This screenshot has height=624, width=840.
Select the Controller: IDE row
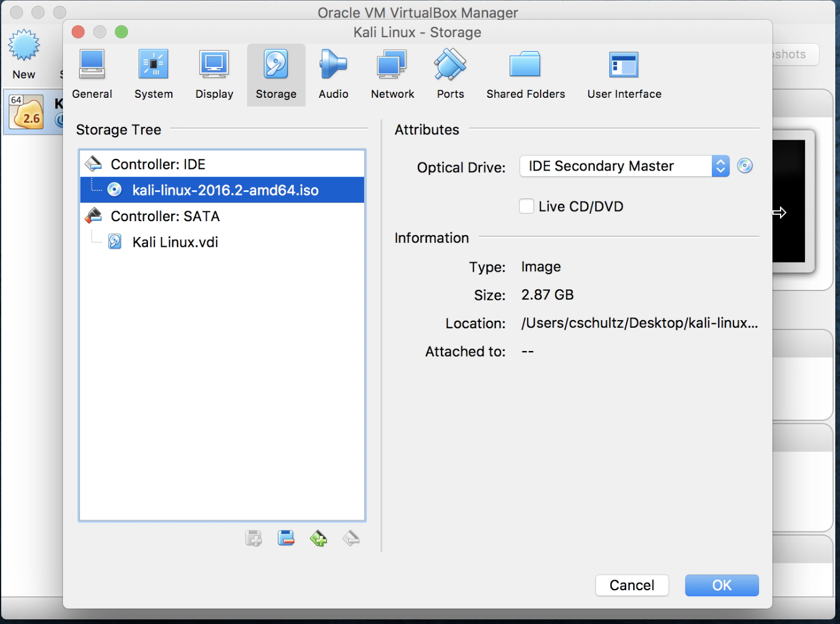[x=222, y=164]
